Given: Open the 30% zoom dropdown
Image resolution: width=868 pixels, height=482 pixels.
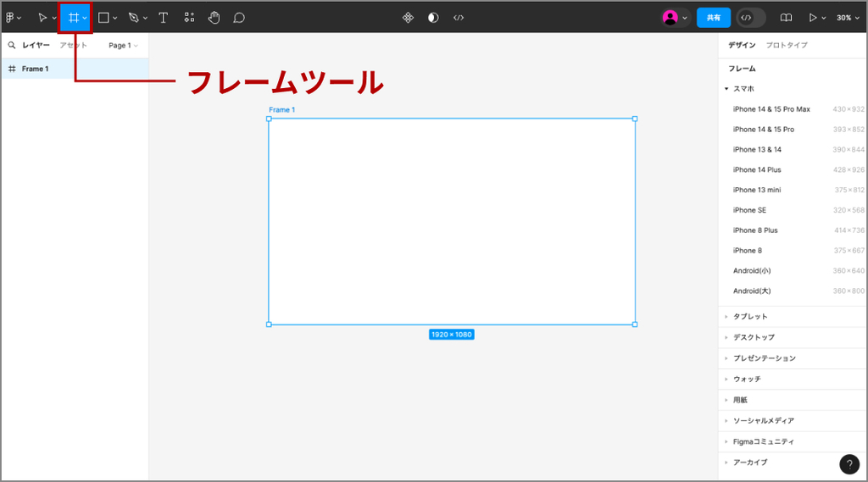Looking at the screenshot, I should coord(847,17).
